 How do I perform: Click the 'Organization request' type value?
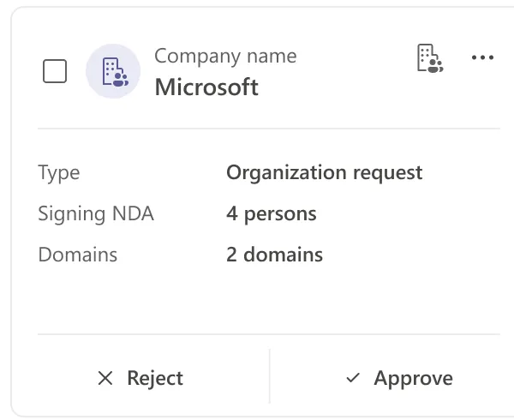pos(324,172)
